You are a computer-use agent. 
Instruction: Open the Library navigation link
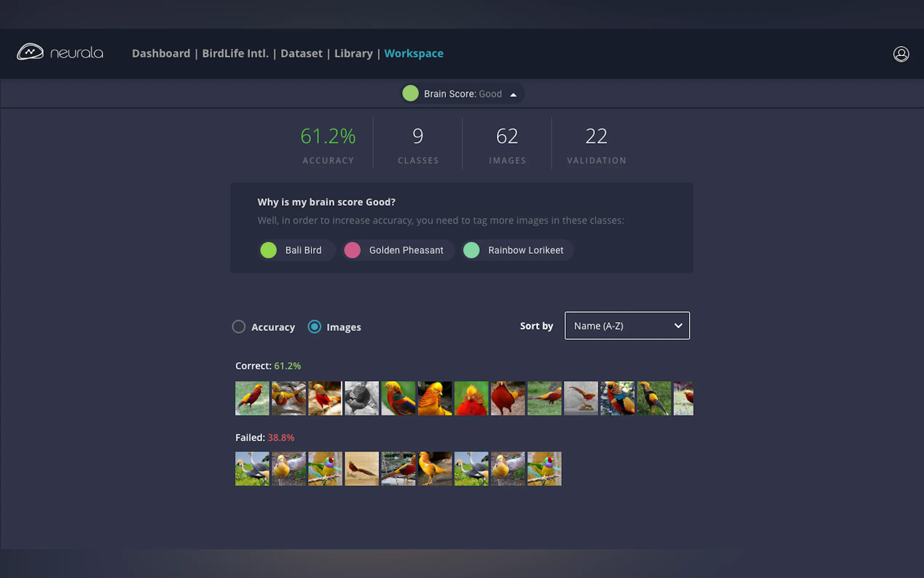click(x=353, y=54)
